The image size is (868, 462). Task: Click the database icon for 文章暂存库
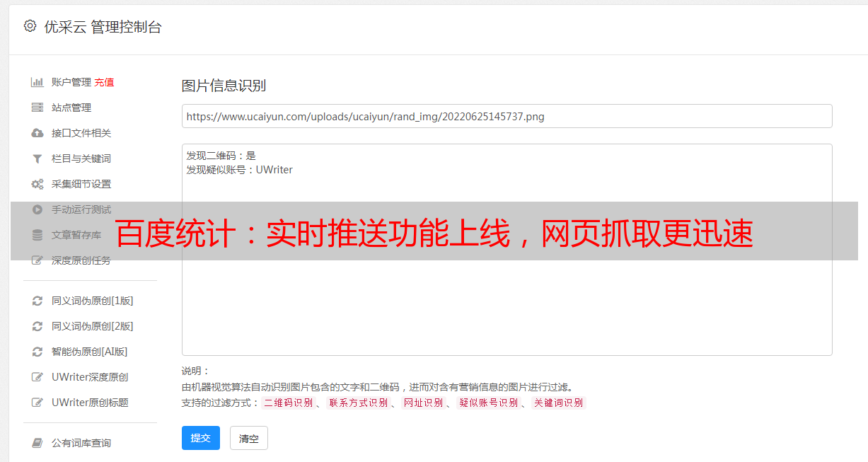[37, 235]
